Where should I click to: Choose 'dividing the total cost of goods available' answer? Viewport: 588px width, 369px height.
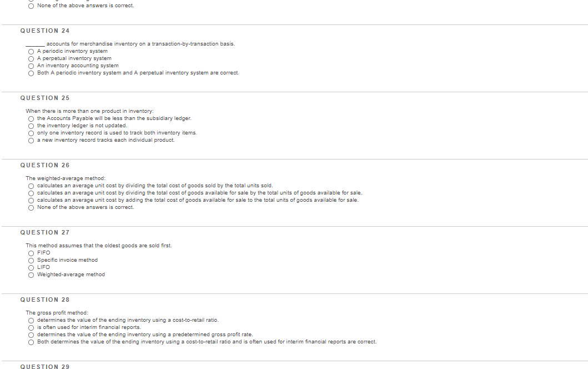tap(31, 193)
